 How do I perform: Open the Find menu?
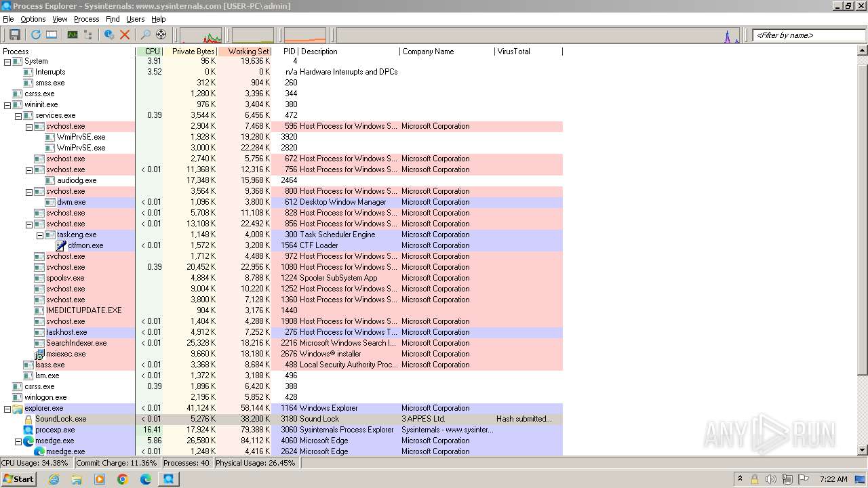coord(113,19)
